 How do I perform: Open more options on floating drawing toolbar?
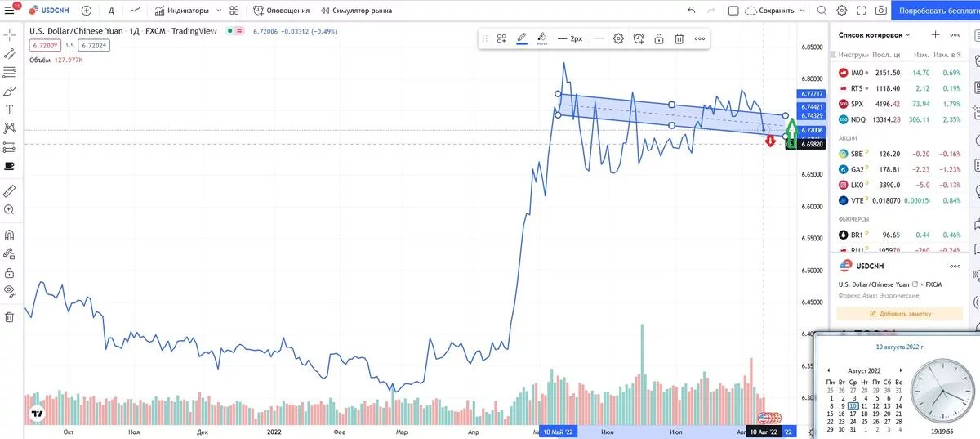point(700,38)
